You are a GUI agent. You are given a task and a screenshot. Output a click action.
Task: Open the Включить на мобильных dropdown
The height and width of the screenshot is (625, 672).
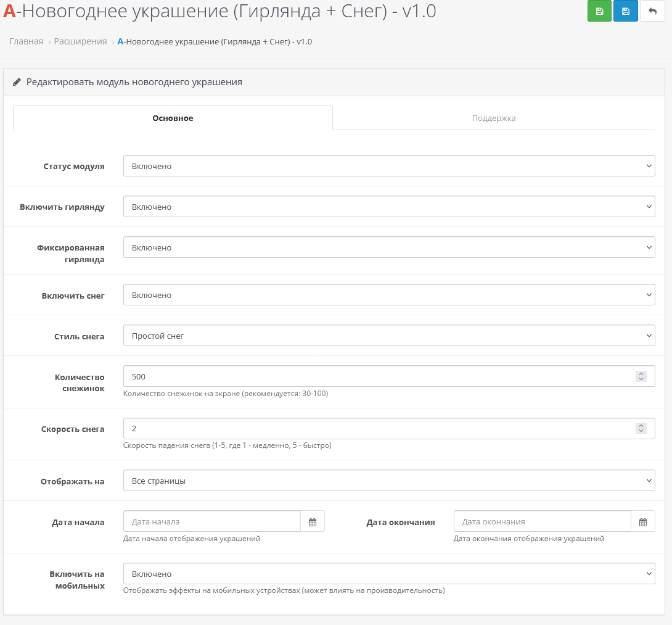click(x=389, y=574)
